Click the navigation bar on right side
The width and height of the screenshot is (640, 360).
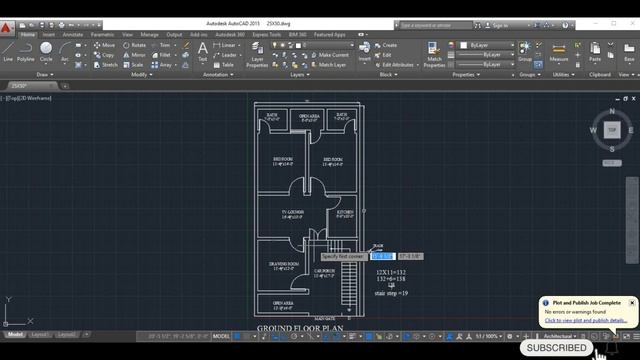pos(632,220)
